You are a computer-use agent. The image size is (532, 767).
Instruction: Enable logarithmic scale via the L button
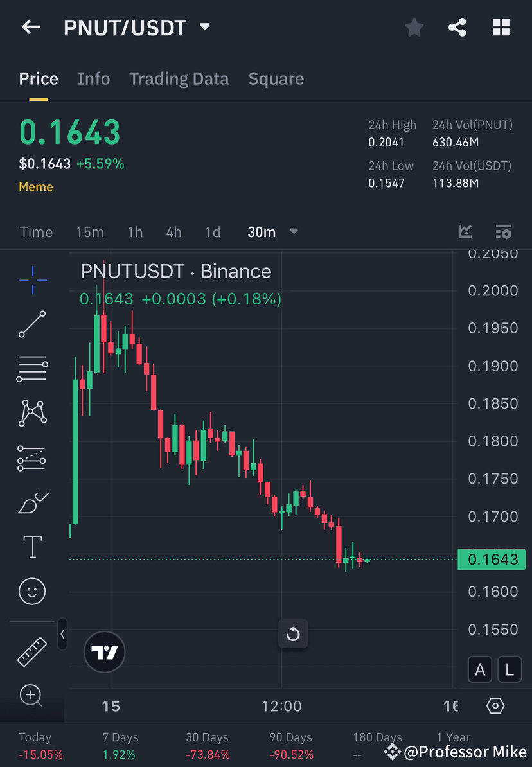pos(509,669)
